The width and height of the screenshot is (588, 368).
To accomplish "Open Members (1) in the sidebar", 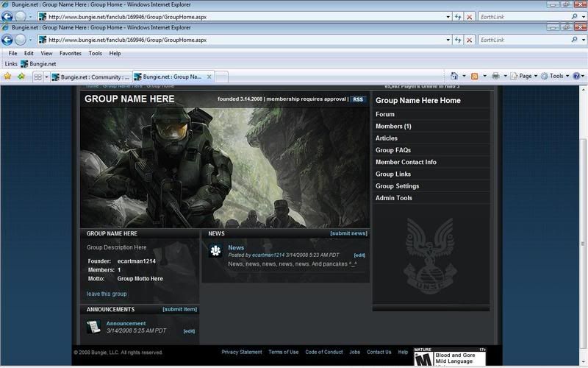I will coord(393,127).
